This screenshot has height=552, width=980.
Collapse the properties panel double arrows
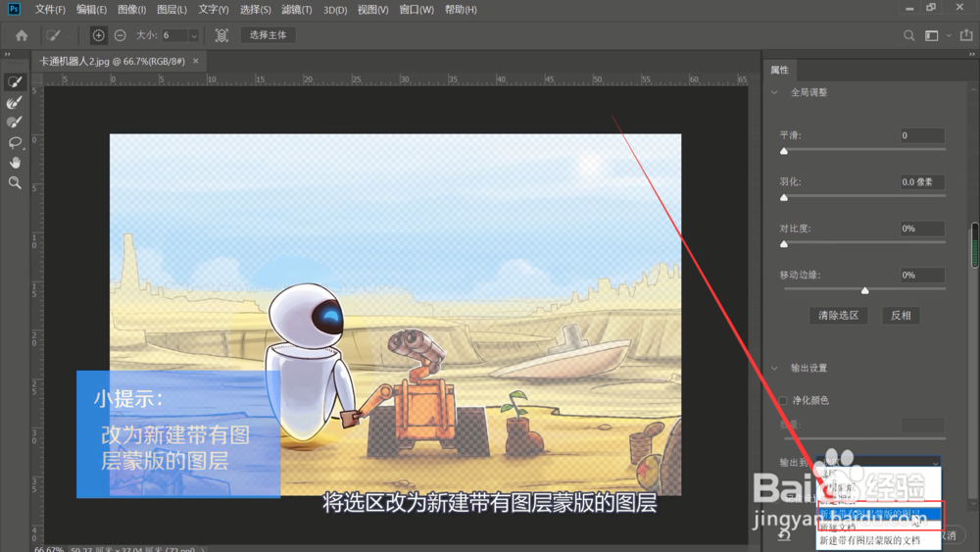click(x=972, y=54)
